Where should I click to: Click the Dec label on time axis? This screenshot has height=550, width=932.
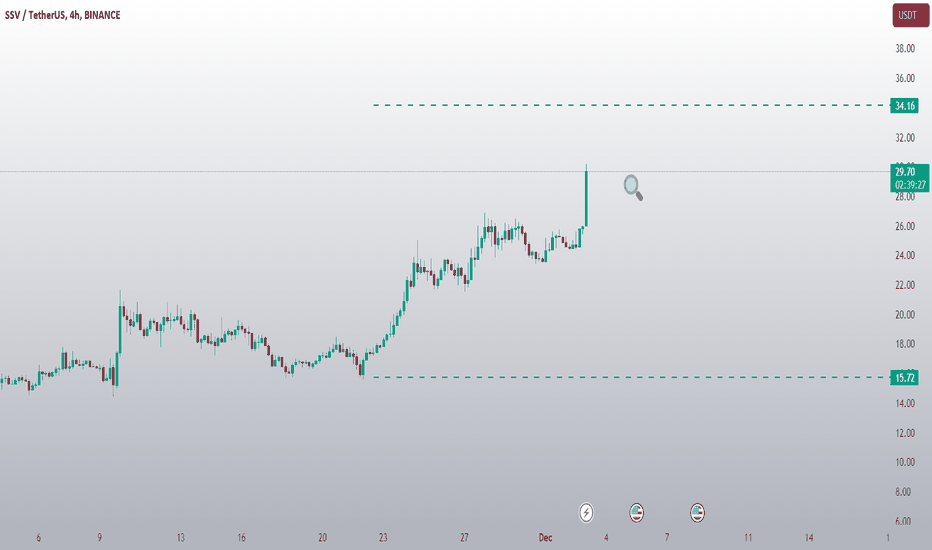pos(545,538)
